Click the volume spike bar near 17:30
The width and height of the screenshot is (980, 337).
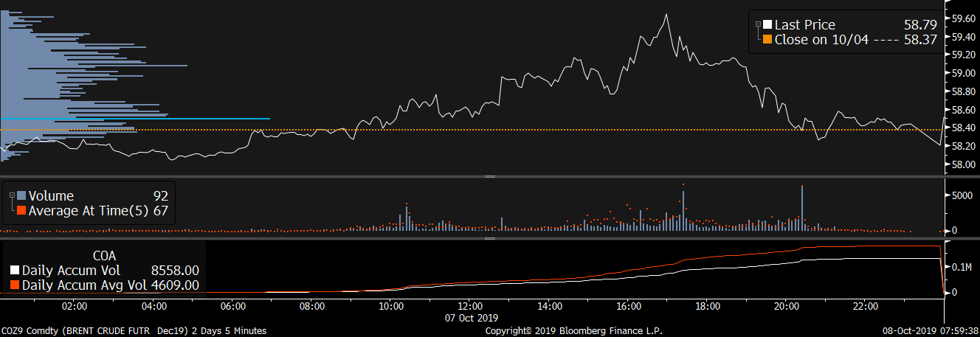click(x=683, y=212)
